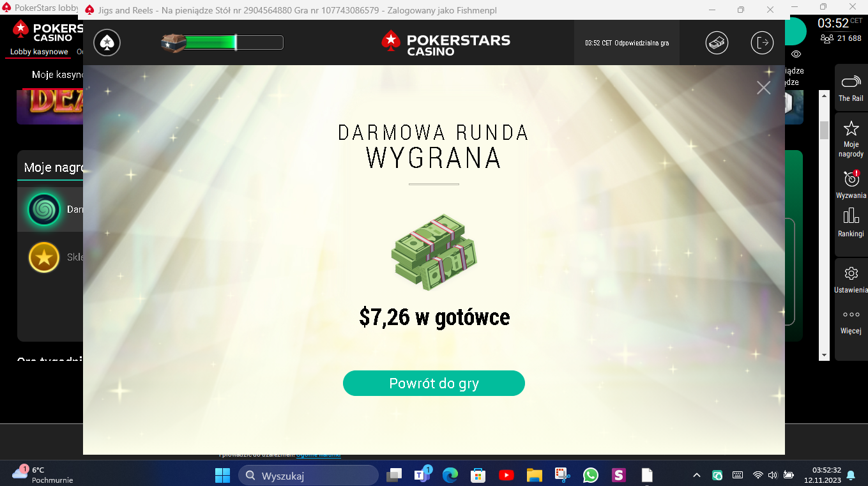Click the PokerStars spade circle icon
The height and width of the screenshot is (486, 868).
pyautogui.click(x=107, y=43)
